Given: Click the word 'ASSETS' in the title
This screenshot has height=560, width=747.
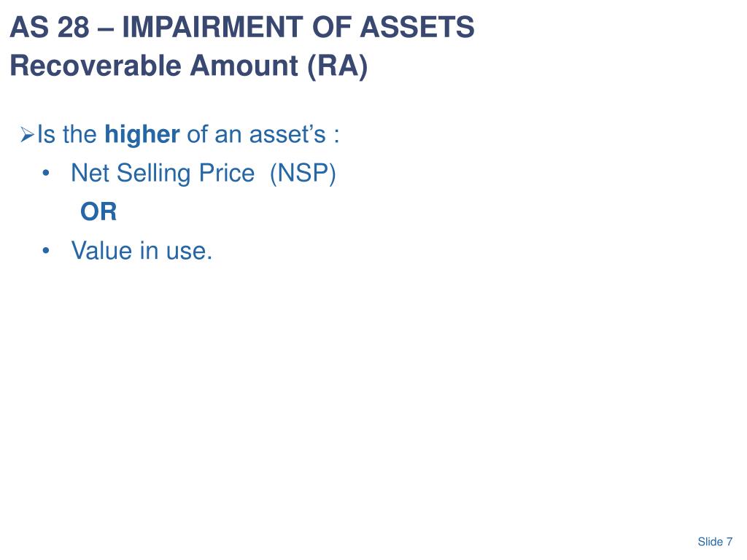Looking at the screenshot, I should pos(417,27).
